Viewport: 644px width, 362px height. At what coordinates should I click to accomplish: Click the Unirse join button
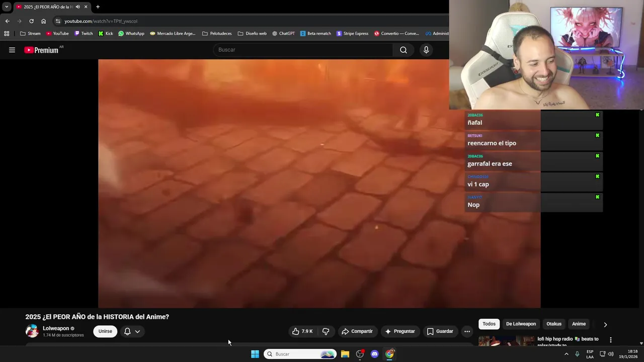click(105, 331)
